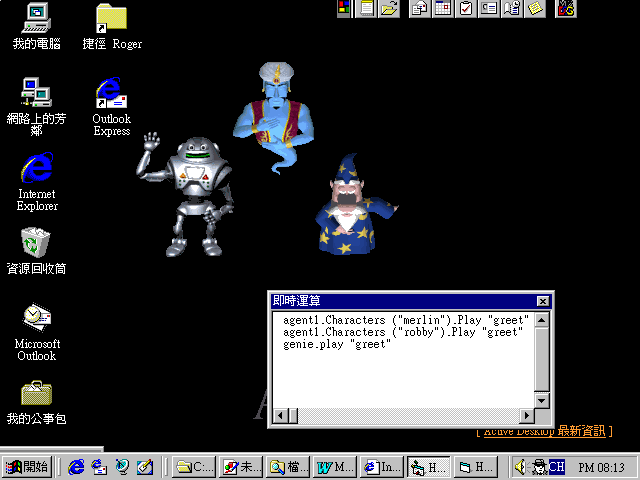Click the New Task checkmark icon
Image resolution: width=640 pixels, height=480 pixels.
tap(465, 9)
